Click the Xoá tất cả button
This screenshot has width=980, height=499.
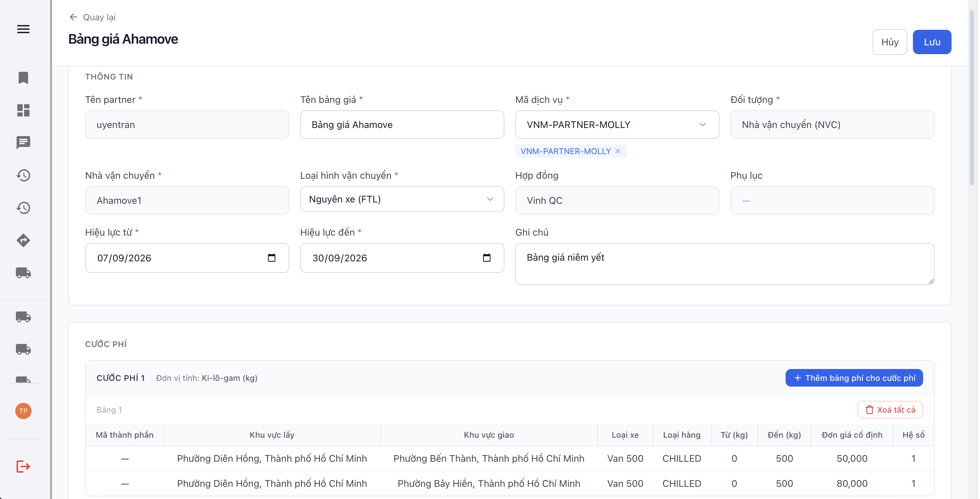pos(890,410)
